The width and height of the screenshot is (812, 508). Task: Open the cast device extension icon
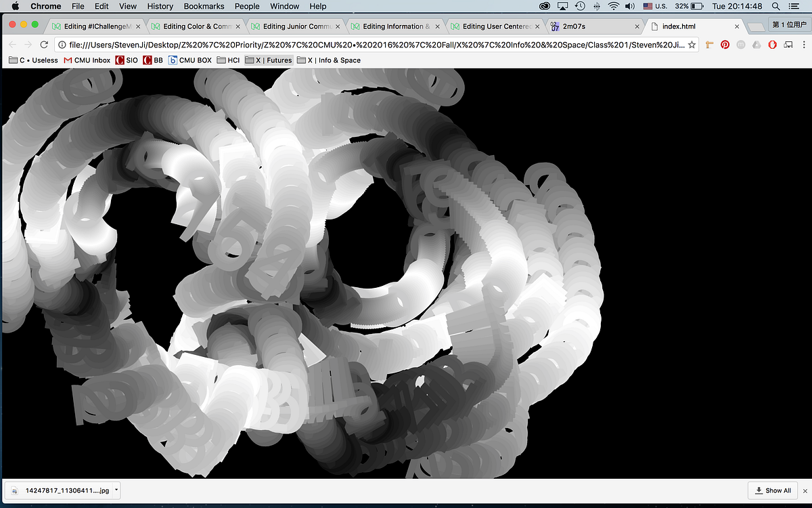click(x=788, y=45)
